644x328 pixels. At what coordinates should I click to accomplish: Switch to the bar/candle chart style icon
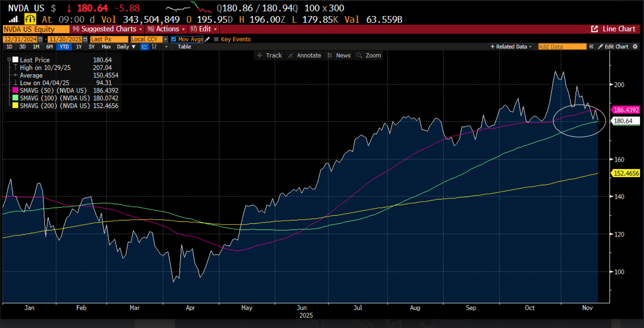point(154,47)
